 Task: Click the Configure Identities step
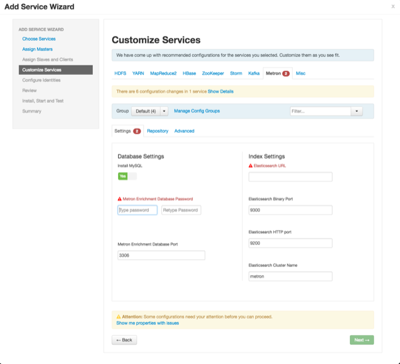[x=41, y=80]
